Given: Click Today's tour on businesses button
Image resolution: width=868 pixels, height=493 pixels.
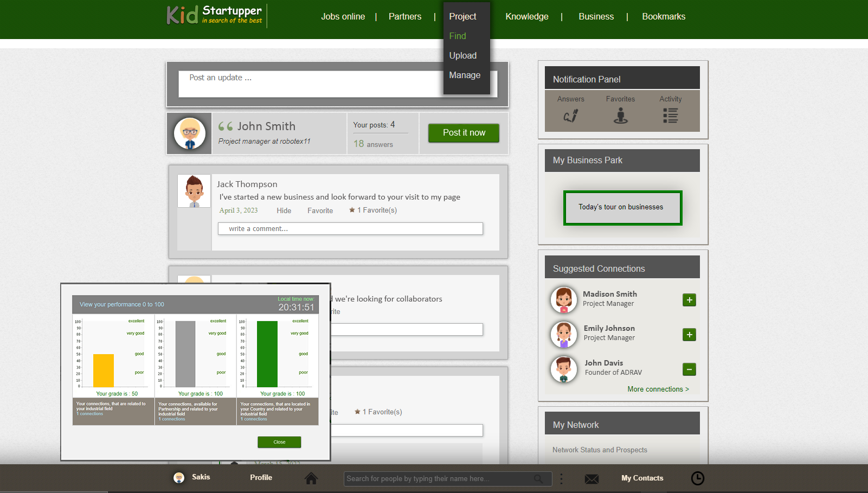Looking at the screenshot, I should [x=622, y=208].
